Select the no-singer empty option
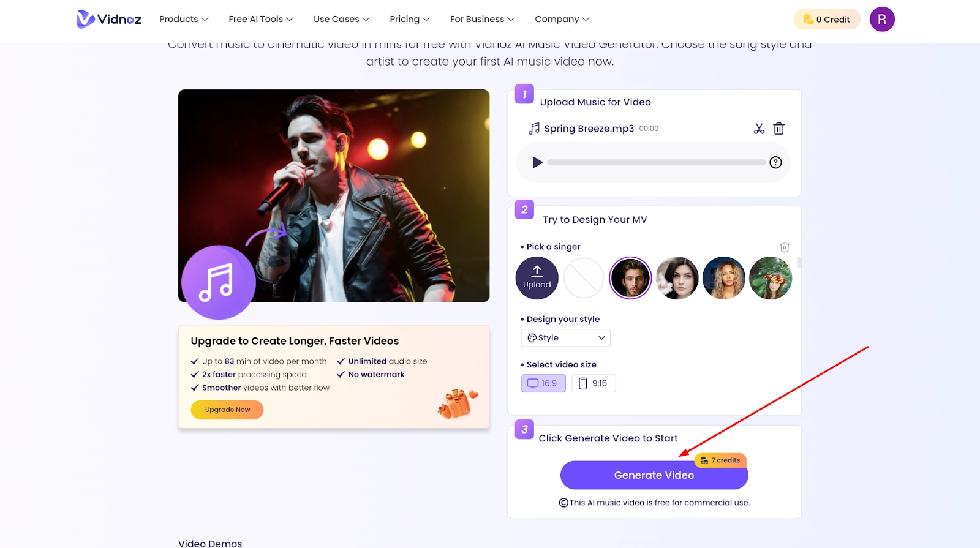This screenshot has width=980, height=548. (584, 278)
